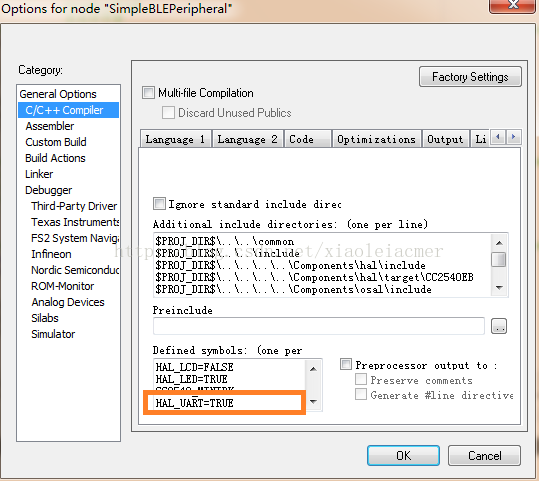Toggle Preserve comments checkbox
The width and height of the screenshot is (539, 481).
pyautogui.click(x=361, y=380)
